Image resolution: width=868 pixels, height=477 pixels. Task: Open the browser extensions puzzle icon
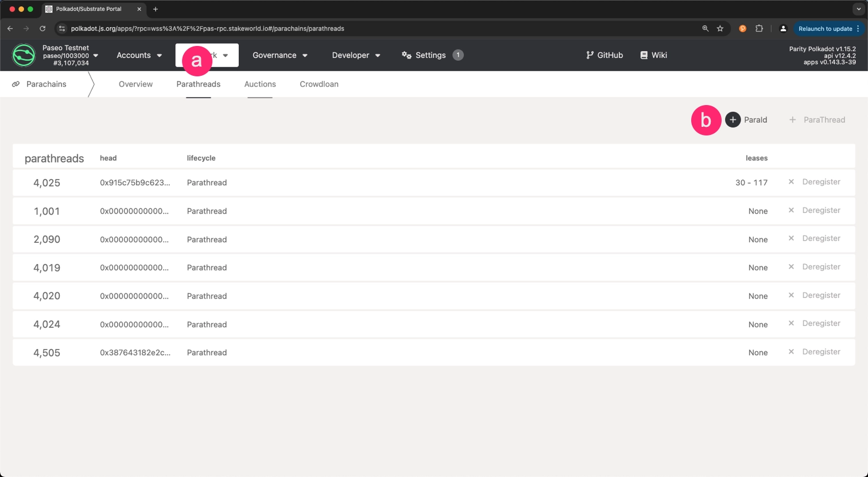tap(759, 29)
